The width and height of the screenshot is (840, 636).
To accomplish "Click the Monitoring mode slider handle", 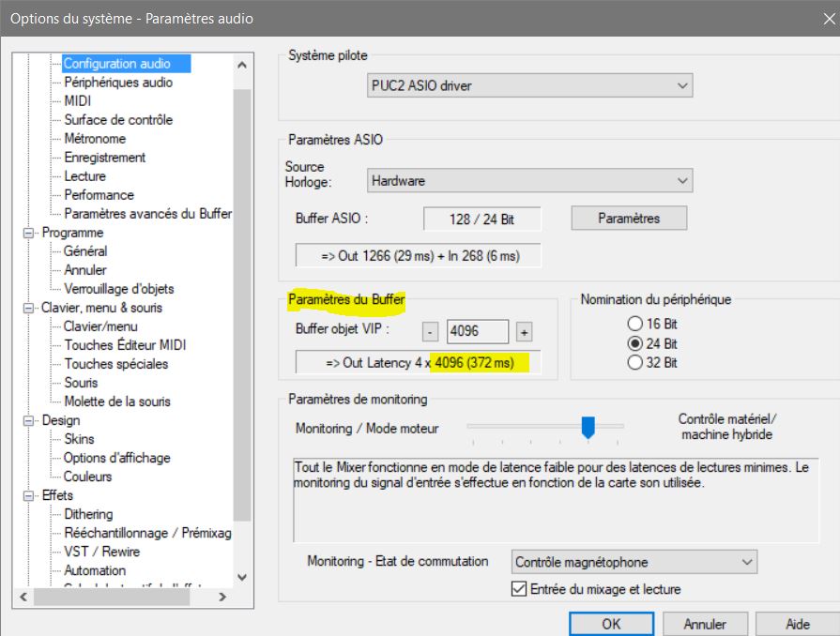I will pos(588,428).
